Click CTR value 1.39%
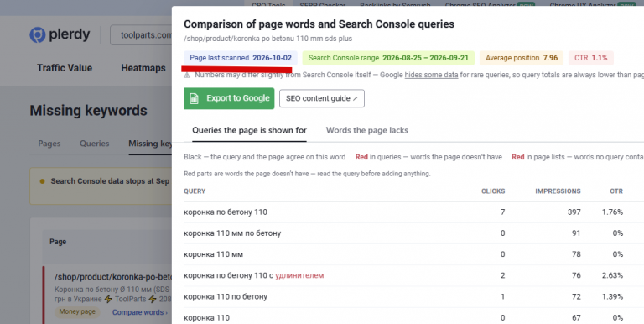 pyautogui.click(x=612, y=296)
